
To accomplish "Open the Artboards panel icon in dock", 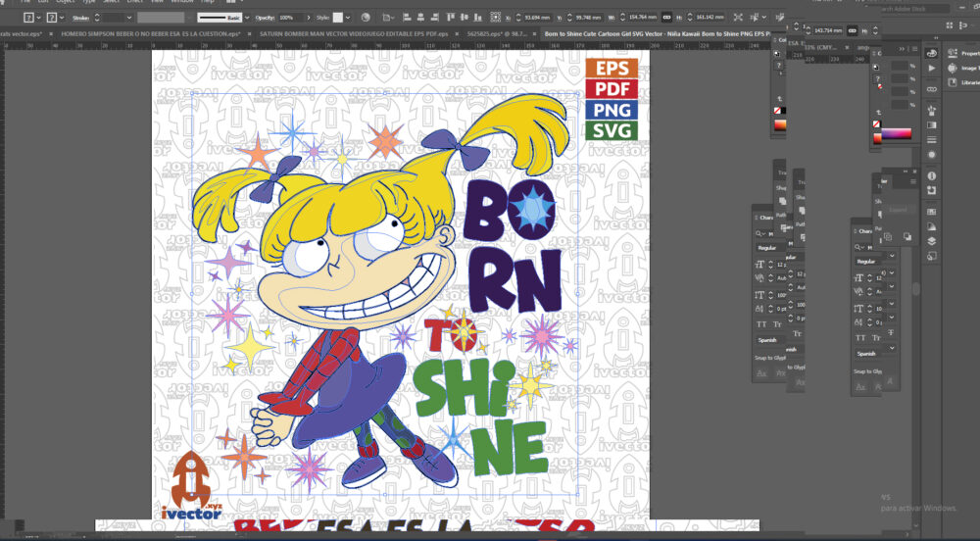I will click(932, 256).
